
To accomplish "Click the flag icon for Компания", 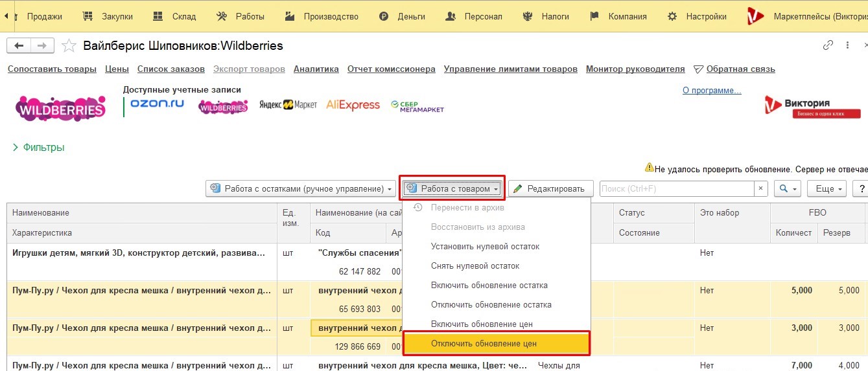I will point(595,16).
